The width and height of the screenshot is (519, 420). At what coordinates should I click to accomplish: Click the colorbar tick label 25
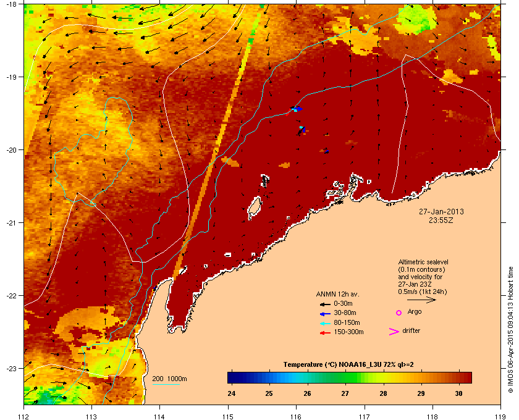[269, 393]
